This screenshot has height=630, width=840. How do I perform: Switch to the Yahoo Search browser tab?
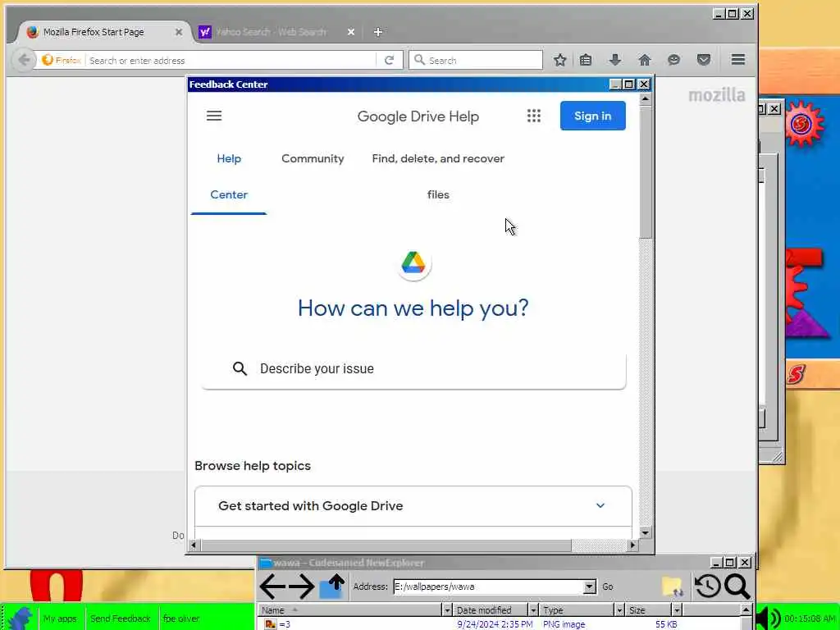point(271,32)
